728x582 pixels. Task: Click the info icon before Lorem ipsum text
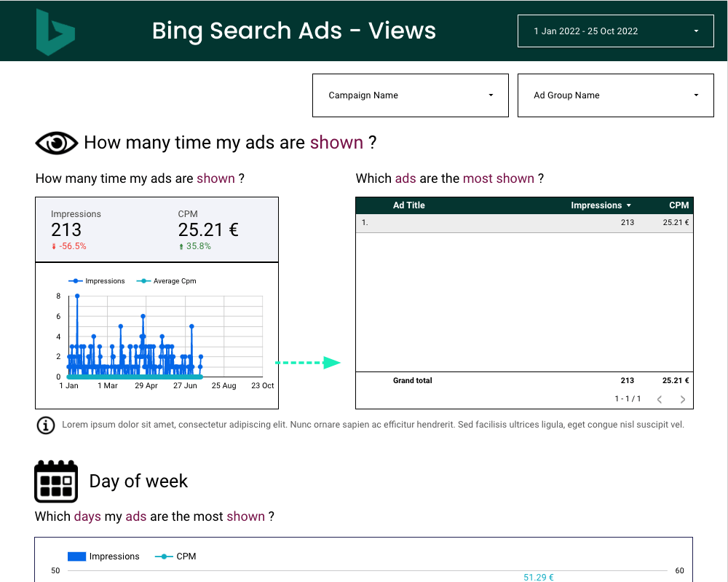point(45,425)
